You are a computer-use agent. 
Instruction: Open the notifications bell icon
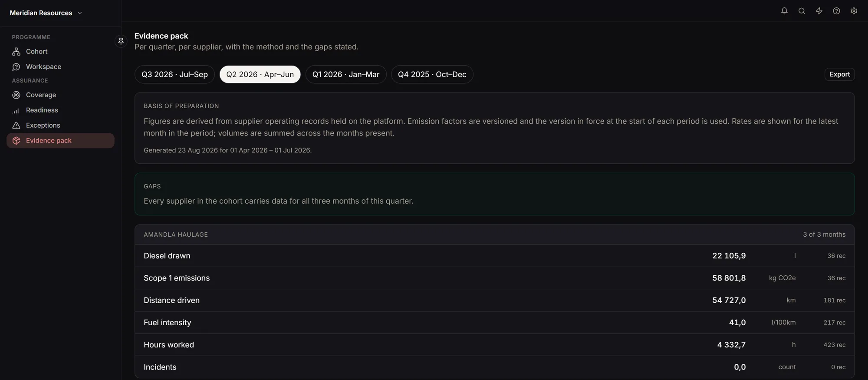[x=784, y=11]
